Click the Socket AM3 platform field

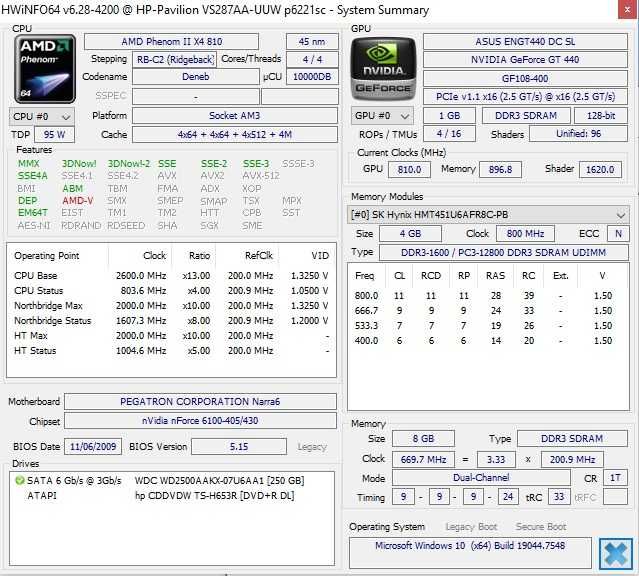[235, 115]
